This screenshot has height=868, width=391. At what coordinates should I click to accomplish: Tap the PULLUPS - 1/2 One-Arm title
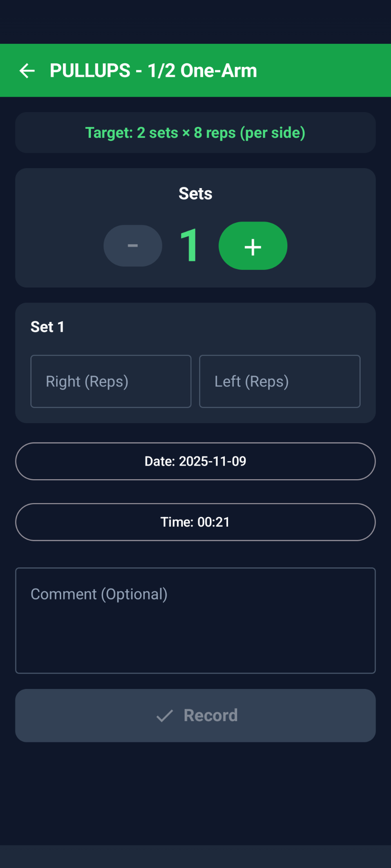(153, 71)
